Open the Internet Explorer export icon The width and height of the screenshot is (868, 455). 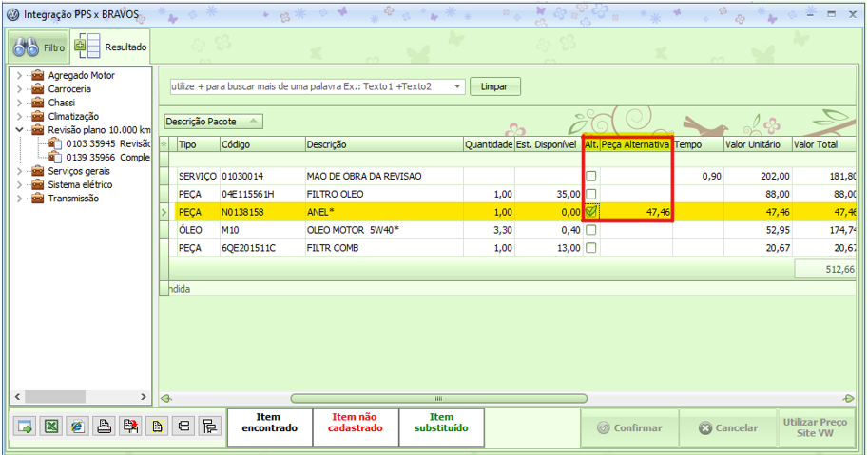coord(78,427)
